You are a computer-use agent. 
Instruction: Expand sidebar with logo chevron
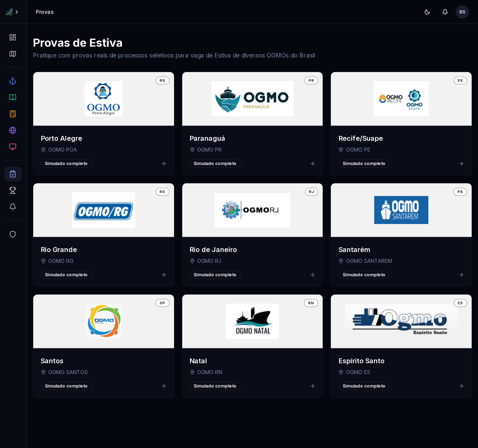pos(17,12)
